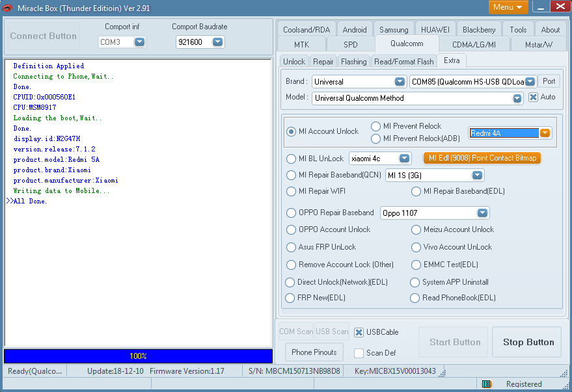Screen dimensions: 572x392
Task: Click the status bar grid icon beside Registered
Action: (486, 384)
